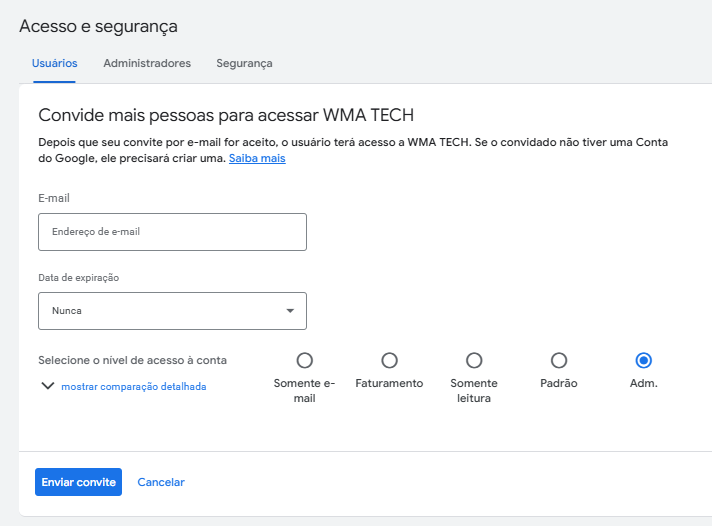Select the Somente leitura radio option
Image resolution: width=712 pixels, height=526 pixels.
[x=474, y=361]
